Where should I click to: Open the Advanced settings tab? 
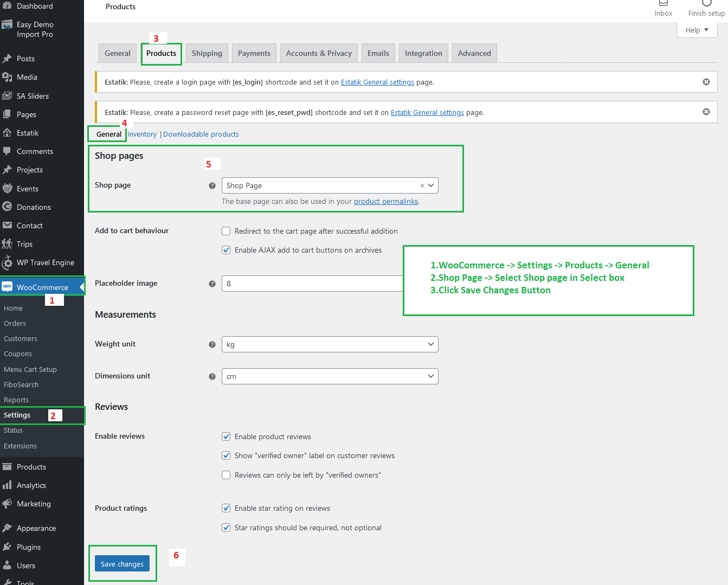pos(474,53)
